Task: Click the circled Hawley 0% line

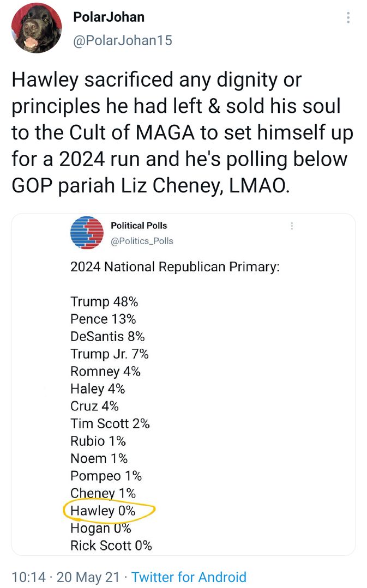Action: click(x=103, y=511)
